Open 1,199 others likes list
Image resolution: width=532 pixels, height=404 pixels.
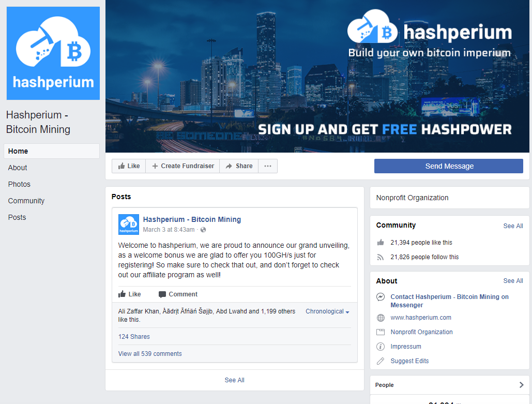pos(278,311)
